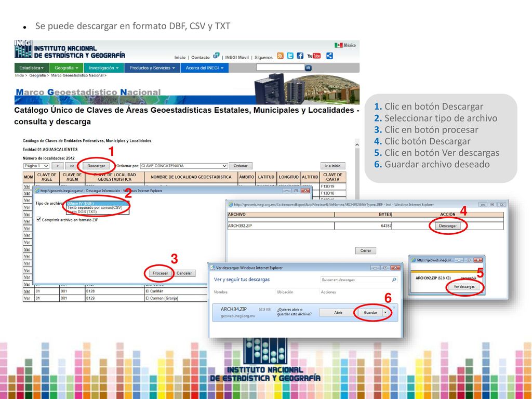The width and height of the screenshot is (532, 399).
Task: Click the ALTITUD column header
Action: (x=310, y=177)
